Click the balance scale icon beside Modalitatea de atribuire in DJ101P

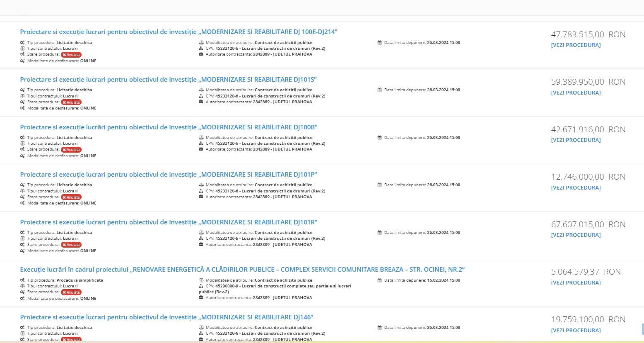(201, 185)
